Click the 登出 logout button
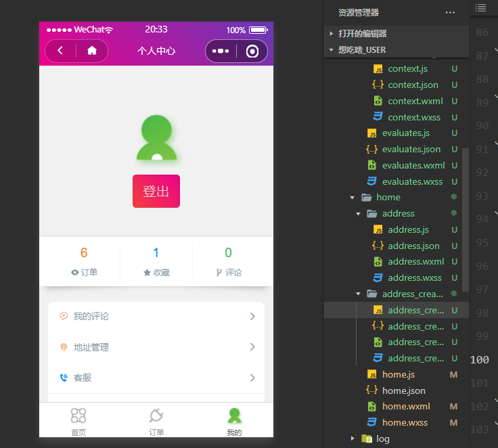This screenshot has width=498, height=448. tap(156, 191)
